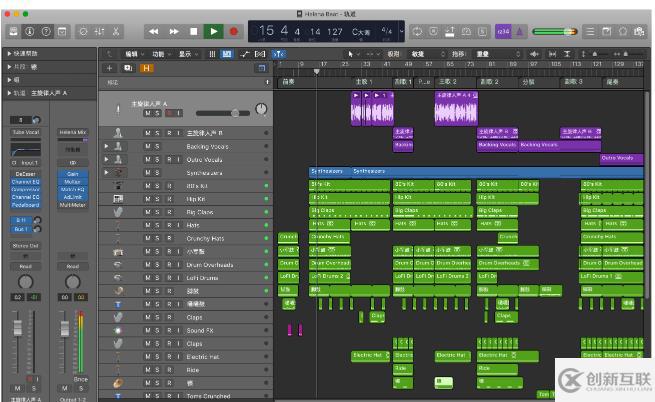Open the Toolbar display icon
Viewport: 655px width, 402px height.
62,32
